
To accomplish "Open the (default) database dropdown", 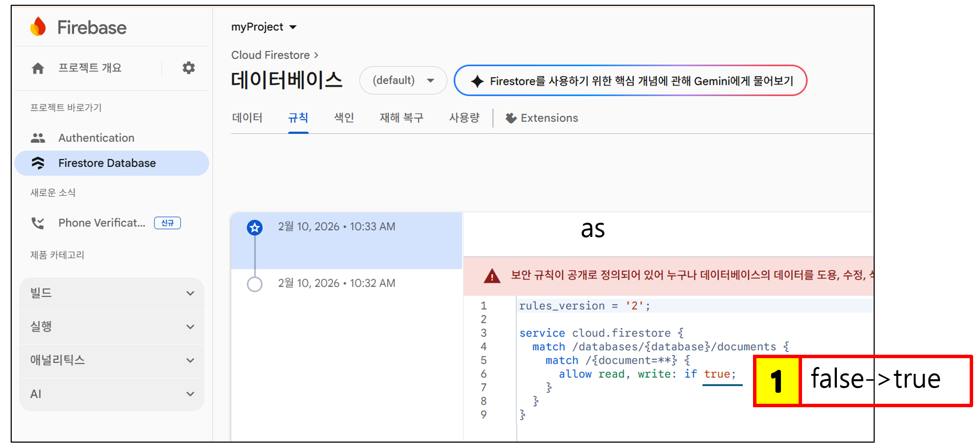I will tap(403, 80).
